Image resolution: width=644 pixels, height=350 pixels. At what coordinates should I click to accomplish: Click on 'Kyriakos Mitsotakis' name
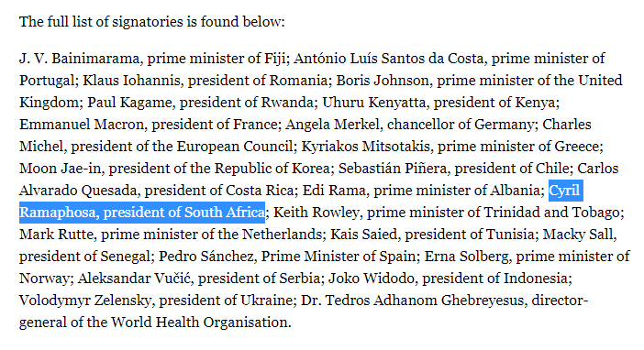[365, 146]
